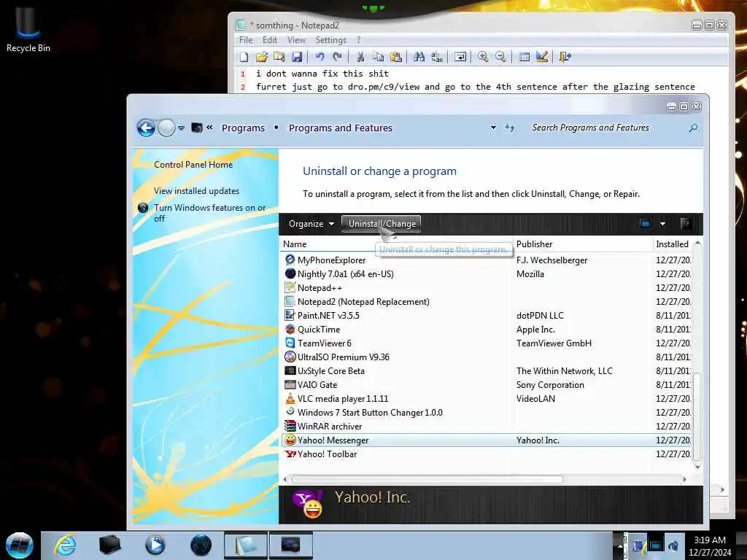The height and width of the screenshot is (560, 747).
Task: Go back in Control Panel window
Action: point(146,128)
